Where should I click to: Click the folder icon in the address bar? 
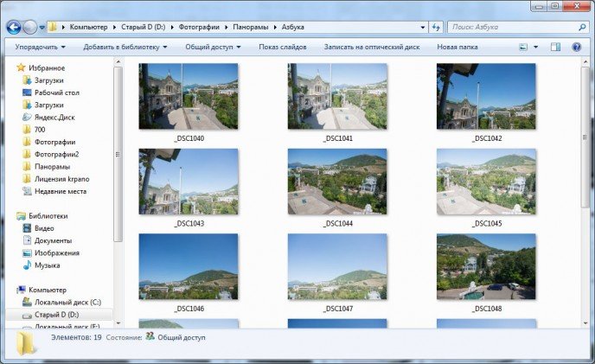pyautogui.click(x=53, y=27)
